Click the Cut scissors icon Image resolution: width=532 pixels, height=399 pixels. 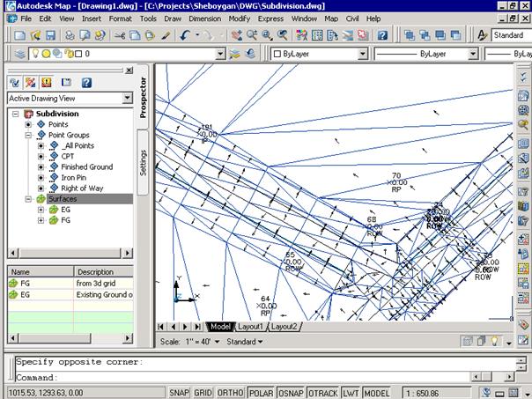(x=121, y=35)
